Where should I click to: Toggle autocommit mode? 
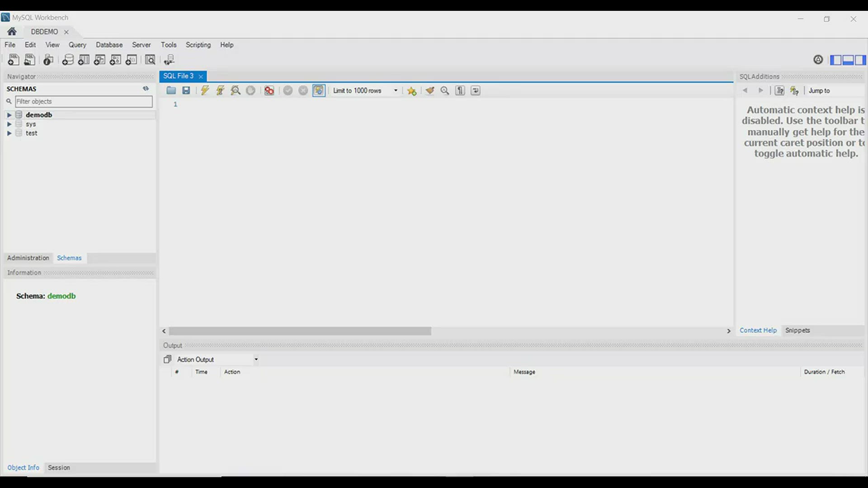pyautogui.click(x=319, y=90)
